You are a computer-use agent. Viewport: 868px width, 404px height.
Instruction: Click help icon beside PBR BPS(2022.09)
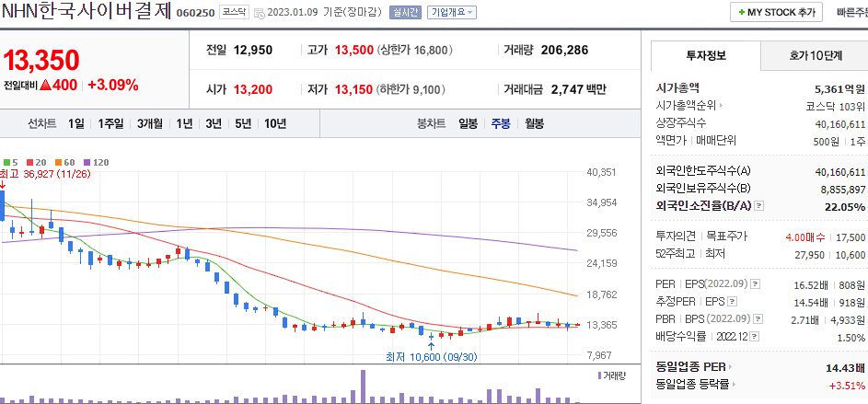tap(758, 319)
